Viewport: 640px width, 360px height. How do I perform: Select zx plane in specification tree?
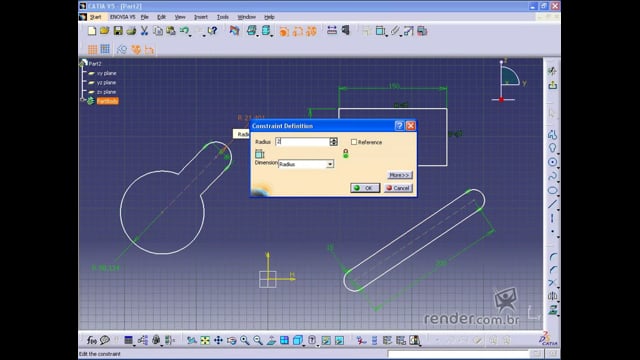106,92
